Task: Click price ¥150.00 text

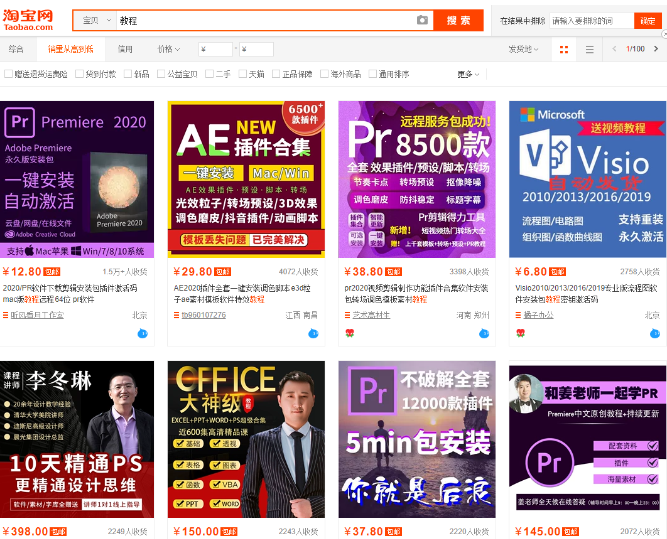Action: [x=196, y=531]
